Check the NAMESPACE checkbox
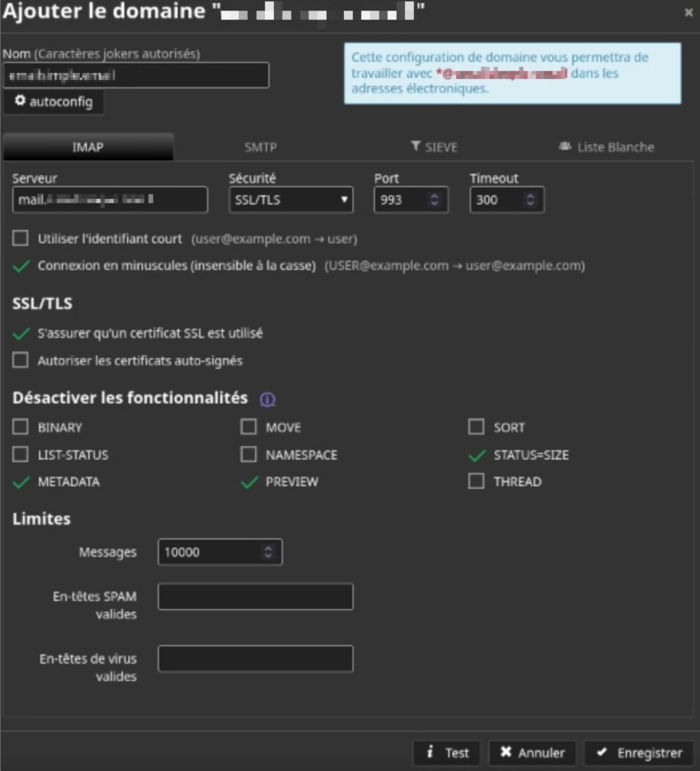This screenshot has width=700, height=771. pos(248,455)
